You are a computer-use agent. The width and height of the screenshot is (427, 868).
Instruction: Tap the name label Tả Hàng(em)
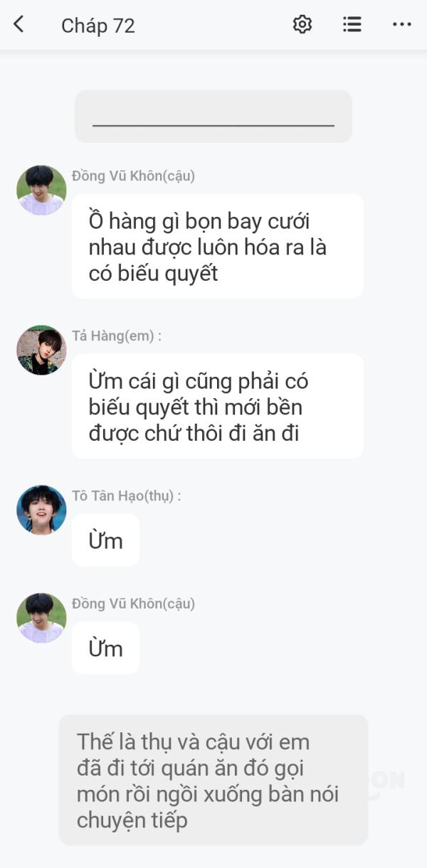coord(117,336)
